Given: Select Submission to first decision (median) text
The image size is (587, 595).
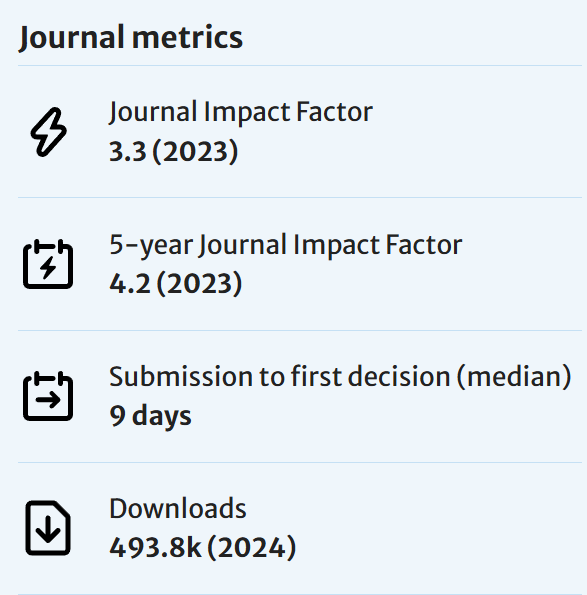Looking at the screenshot, I should click(340, 377).
